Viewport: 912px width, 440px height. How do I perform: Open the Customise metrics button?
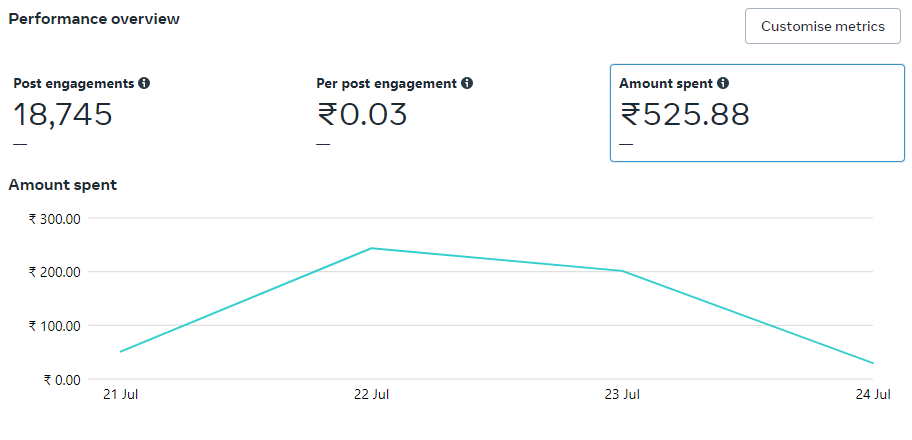[x=822, y=26]
